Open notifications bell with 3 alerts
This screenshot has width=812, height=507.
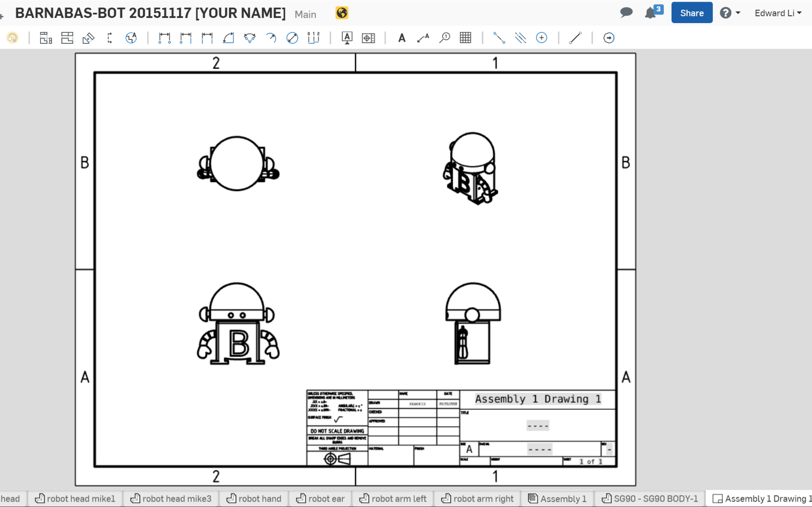tap(653, 12)
